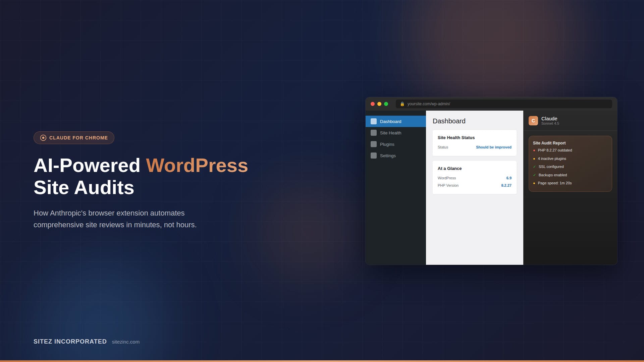Click the yellow dot beside Page speed
This screenshot has width=644, height=362.
tap(534, 183)
